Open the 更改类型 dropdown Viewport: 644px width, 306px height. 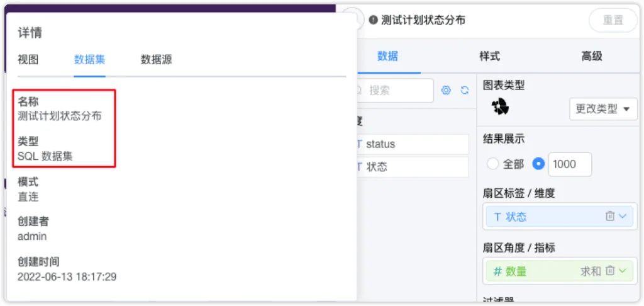point(603,109)
